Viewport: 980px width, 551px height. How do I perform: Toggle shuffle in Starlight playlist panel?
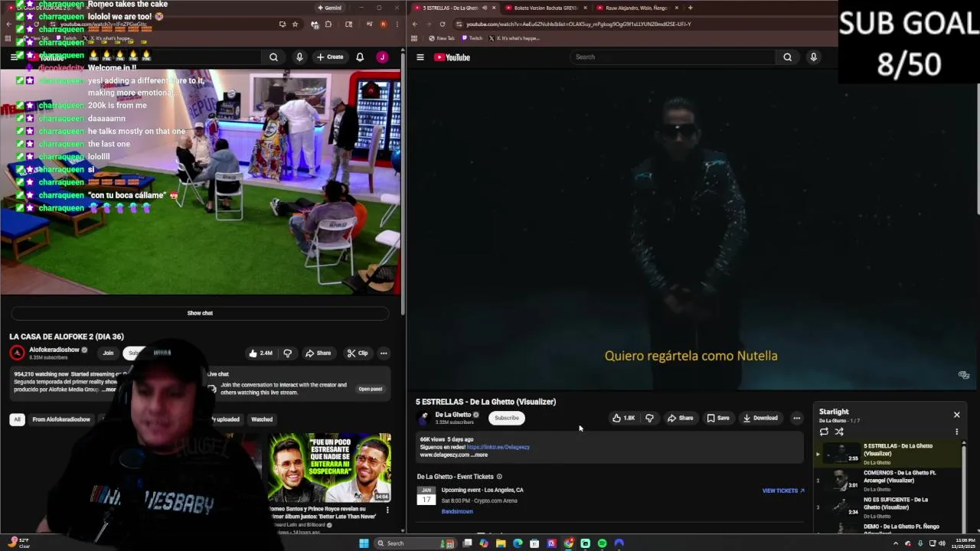839,432
